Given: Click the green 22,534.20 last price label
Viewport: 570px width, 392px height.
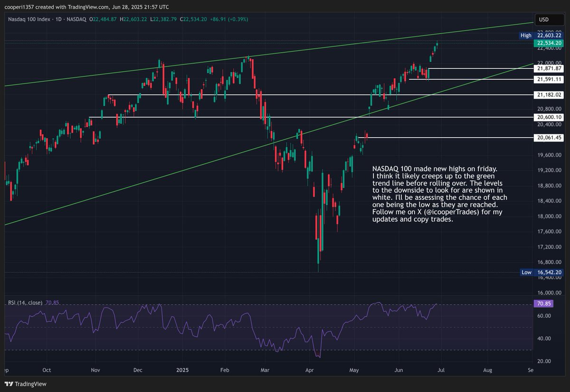Looking at the screenshot, I should coord(550,43).
